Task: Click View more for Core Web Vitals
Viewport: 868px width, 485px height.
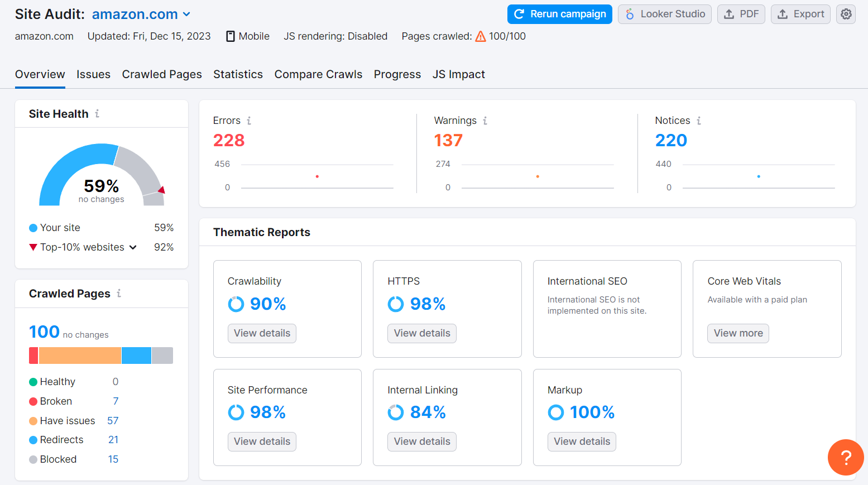Action: [738, 333]
